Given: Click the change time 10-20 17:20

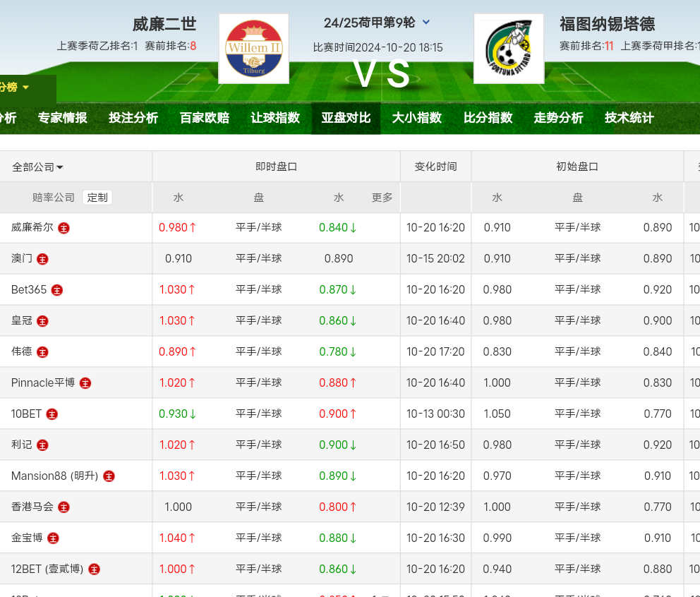Looking at the screenshot, I should tap(435, 351).
